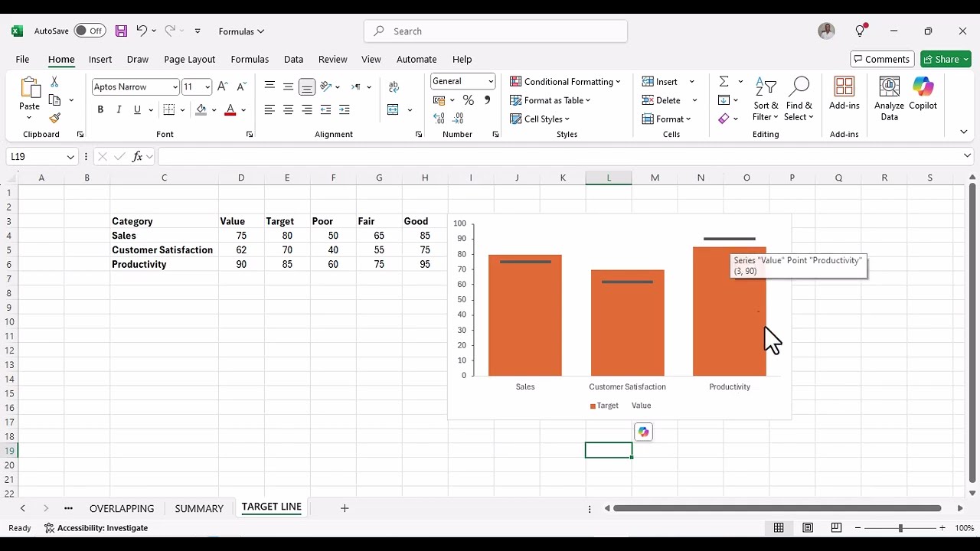Click the Insert Function fx icon
This screenshot has width=980, height=551.
coord(138,157)
